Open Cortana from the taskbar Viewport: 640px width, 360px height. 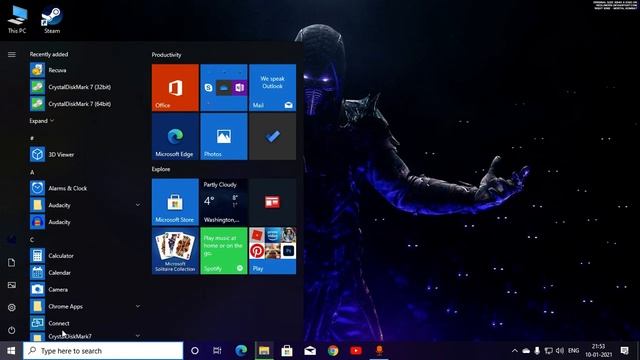[195, 351]
